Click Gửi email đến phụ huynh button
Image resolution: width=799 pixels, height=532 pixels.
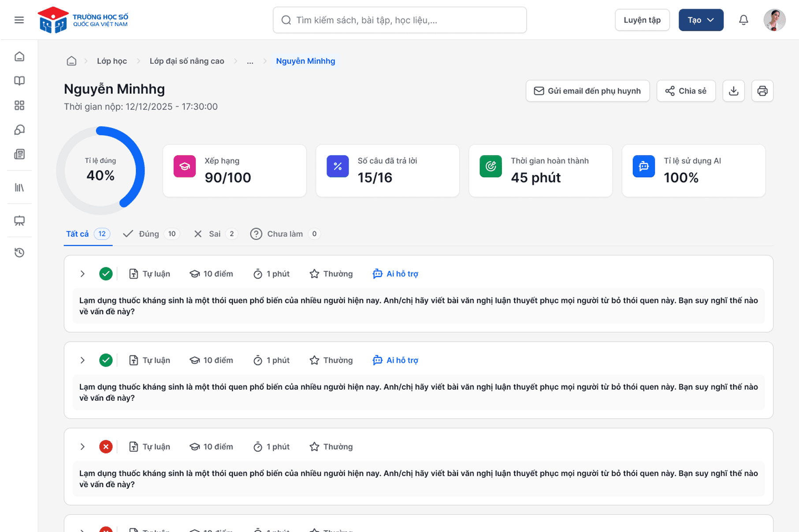click(587, 91)
